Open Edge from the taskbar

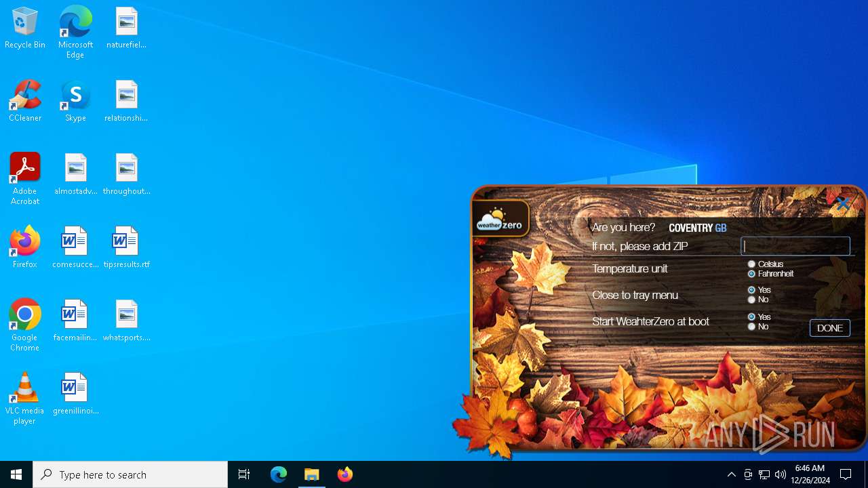pos(279,474)
